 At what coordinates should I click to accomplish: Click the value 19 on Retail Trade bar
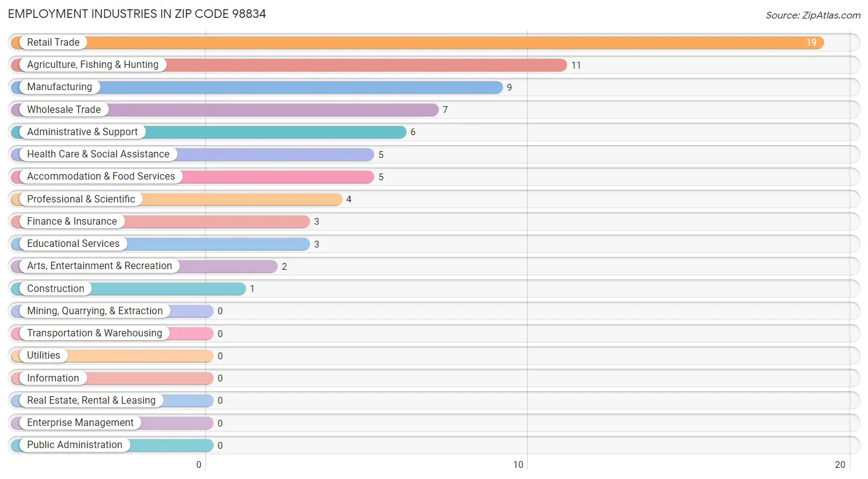coord(811,43)
